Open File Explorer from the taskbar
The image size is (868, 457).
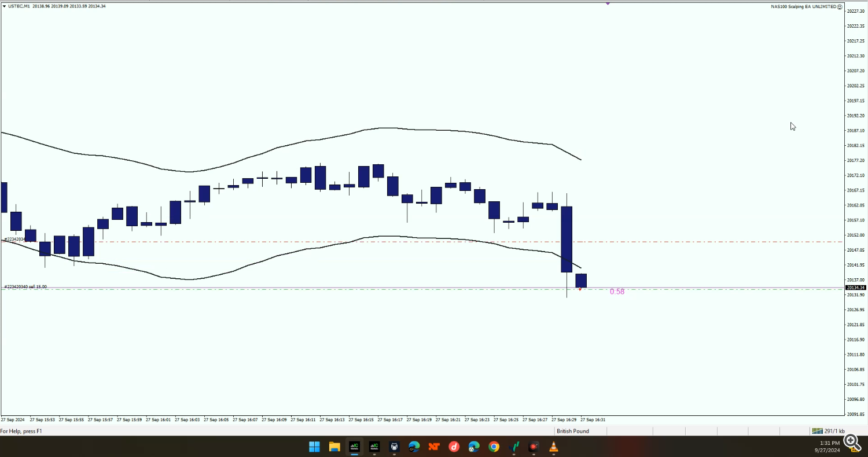coord(334,447)
